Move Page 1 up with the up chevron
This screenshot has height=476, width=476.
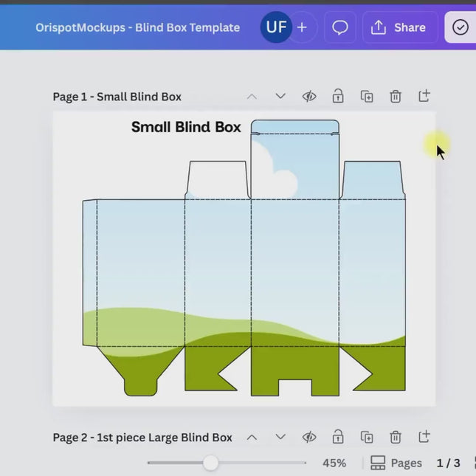point(252,97)
